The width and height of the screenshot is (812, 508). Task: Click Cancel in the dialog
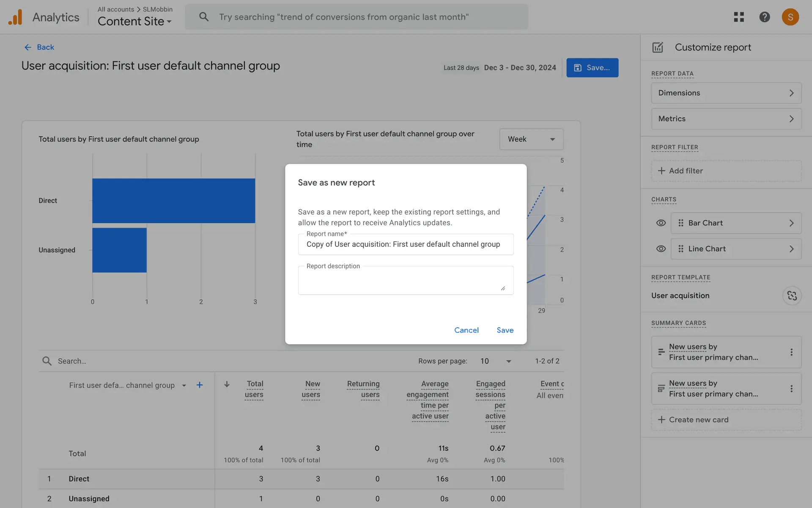(x=466, y=330)
